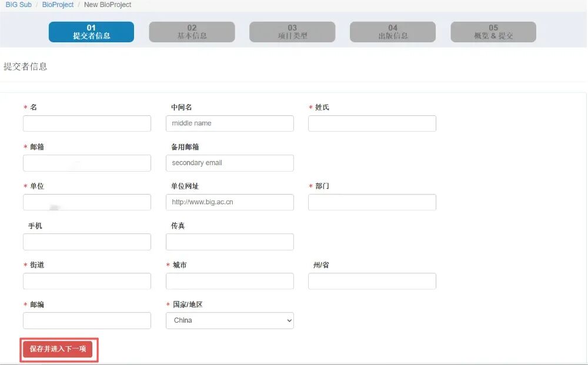Screen dimensions: 588x365
Task: Switch to step 02 基本信息
Action: pyautogui.click(x=192, y=32)
